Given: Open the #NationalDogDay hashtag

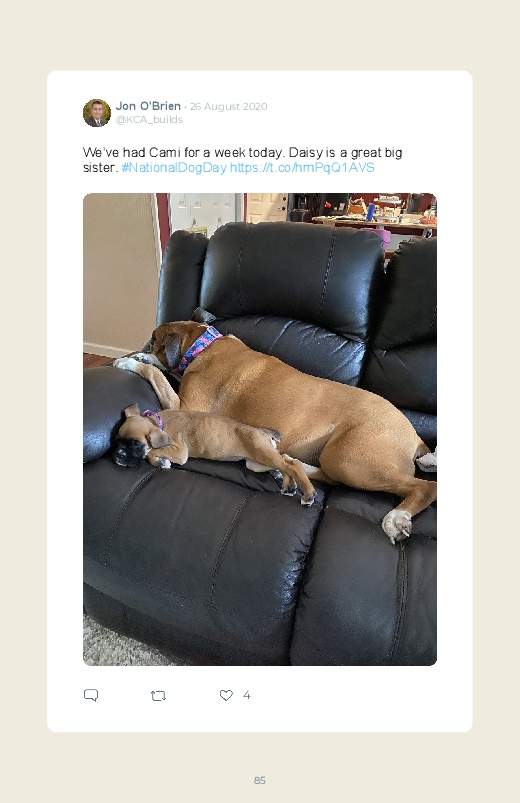Looking at the screenshot, I should (174, 167).
